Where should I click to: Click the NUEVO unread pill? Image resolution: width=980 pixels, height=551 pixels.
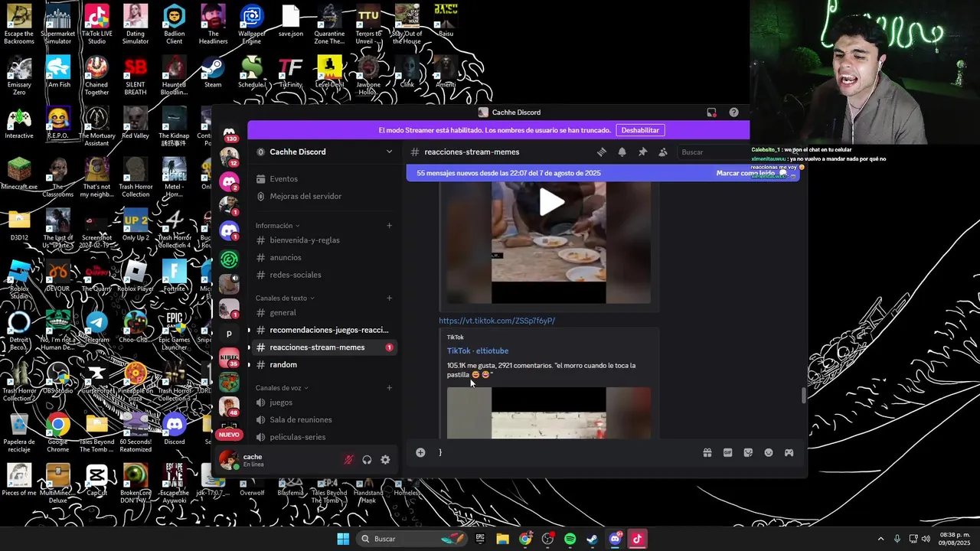229,435
